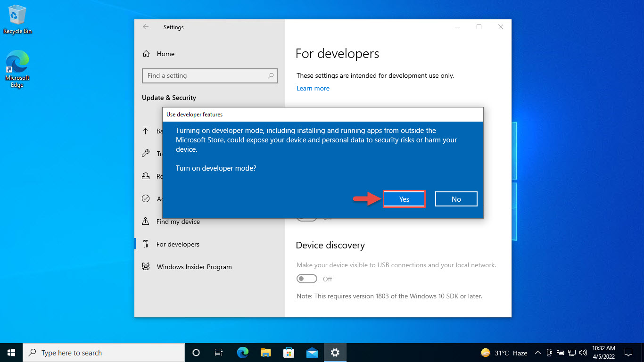
Task: Click Yes to turn on developer mode
Action: pos(404,199)
